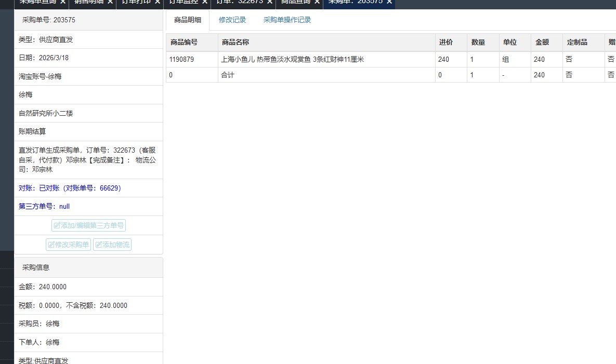Screen dimensions: 616x364
Task: Close the 订单：322673 tab
Action: (x=270, y=2)
